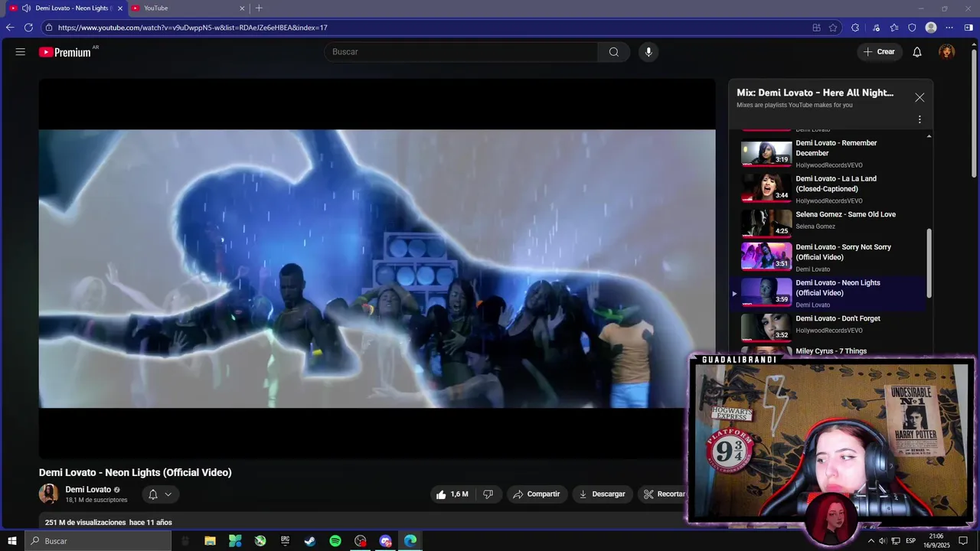The height and width of the screenshot is (551, 980).
Task: Open Spotify from taskbar
Action: (335, 541)
